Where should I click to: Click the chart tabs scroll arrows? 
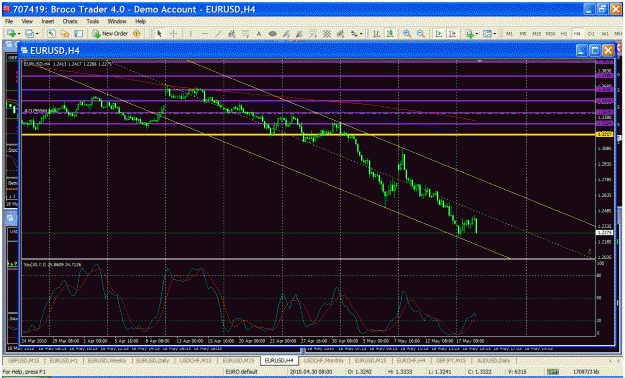coord(614,361)
